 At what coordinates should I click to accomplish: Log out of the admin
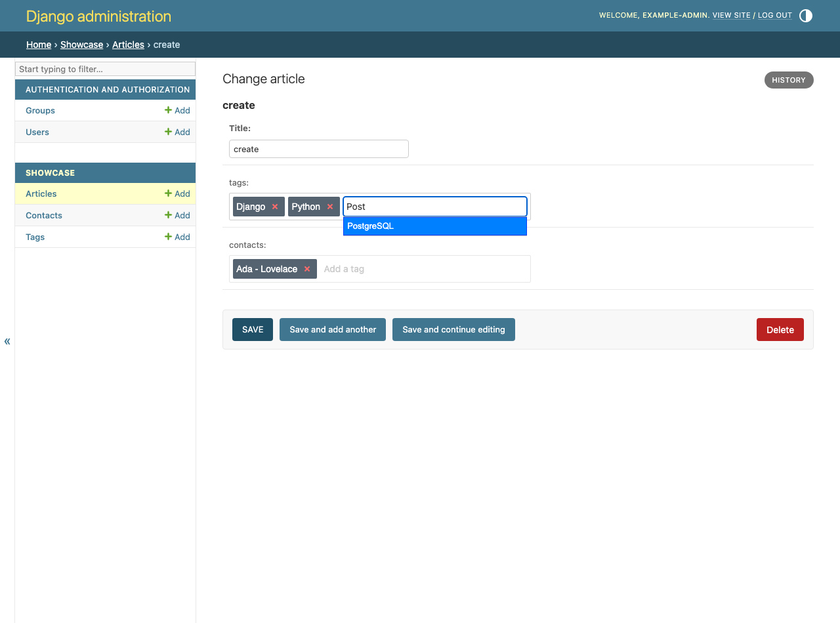click(x=775, y=15)
